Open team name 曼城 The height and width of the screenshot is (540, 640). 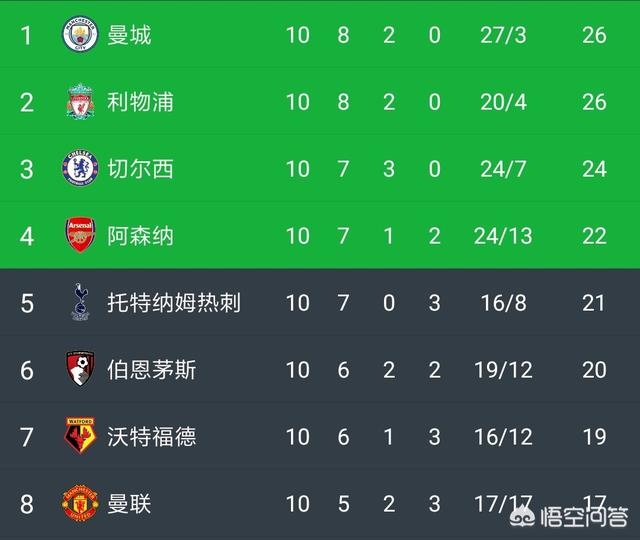[129, 35]
